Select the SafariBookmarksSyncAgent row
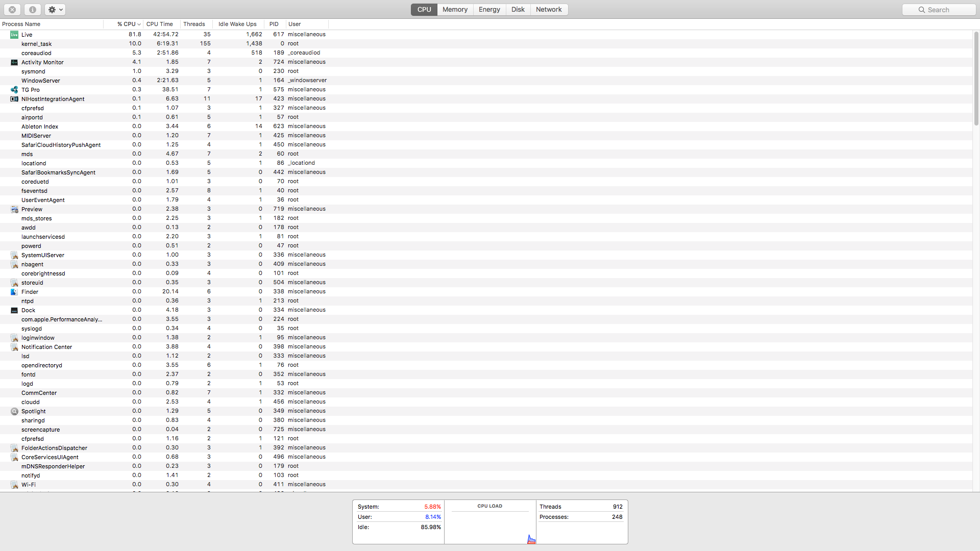This screenshot has height=551, width=980. [486, 172]
